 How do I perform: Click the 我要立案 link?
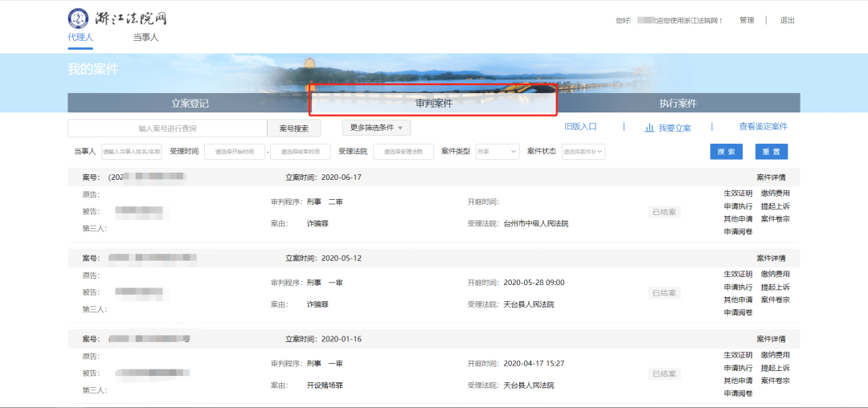(x=674, y=128)
